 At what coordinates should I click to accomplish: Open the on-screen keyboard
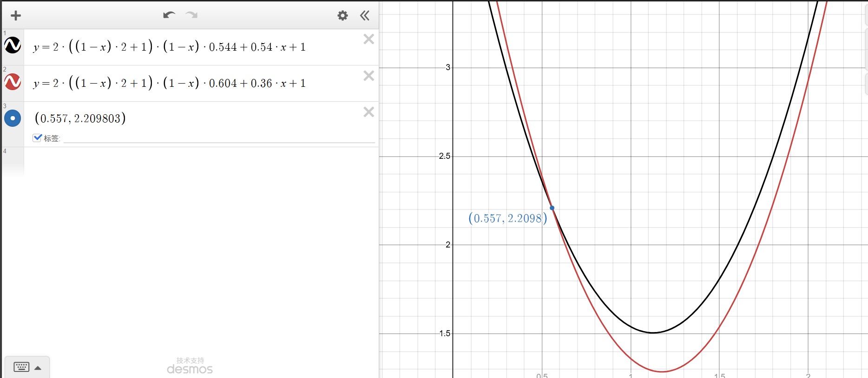21,367
